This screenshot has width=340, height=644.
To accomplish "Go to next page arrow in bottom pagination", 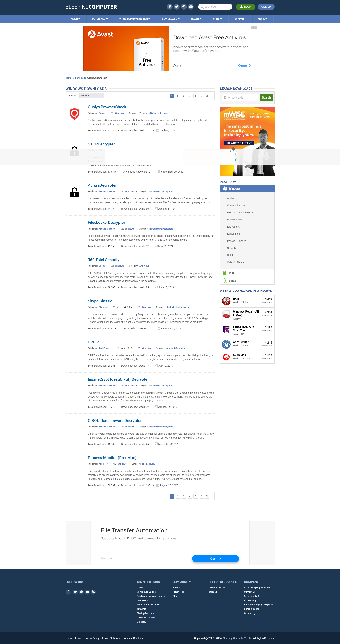I will [202, 496].
